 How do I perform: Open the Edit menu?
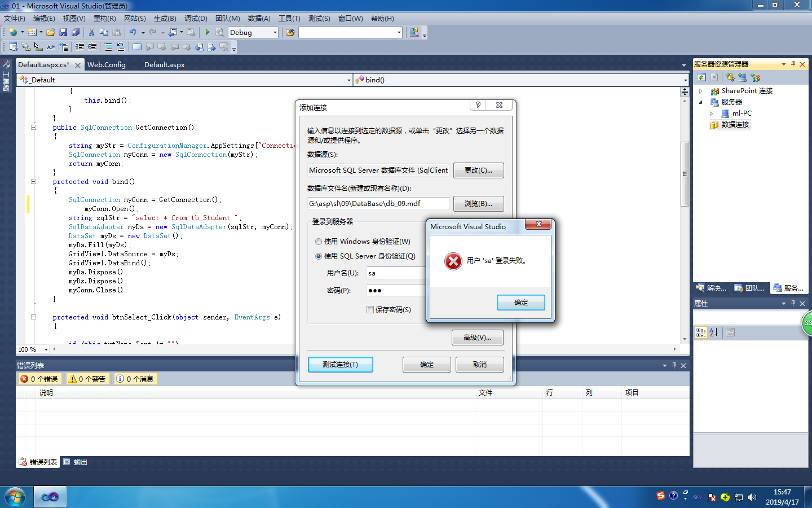coord(44,19)
